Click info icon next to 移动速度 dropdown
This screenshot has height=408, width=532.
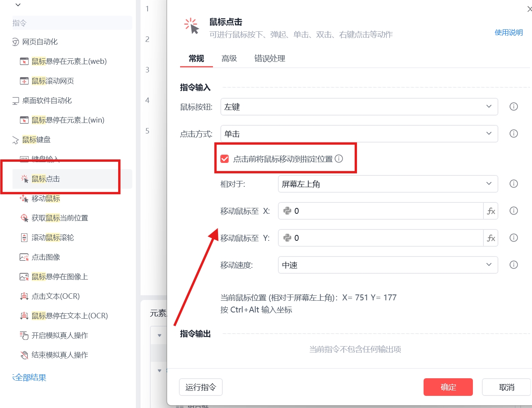[x=514, y=265]
